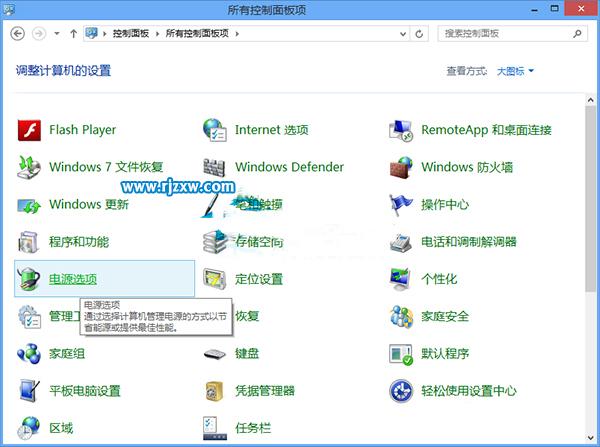Open recent locations dropdown arrow

57,34
